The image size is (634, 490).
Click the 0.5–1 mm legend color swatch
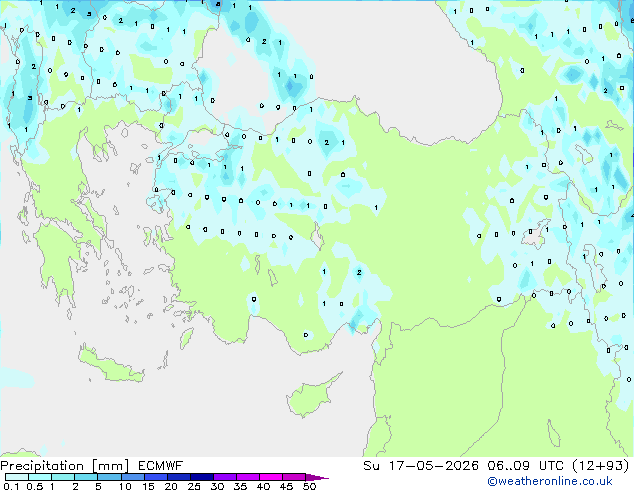pyautogui.click(x=40, y=477)
